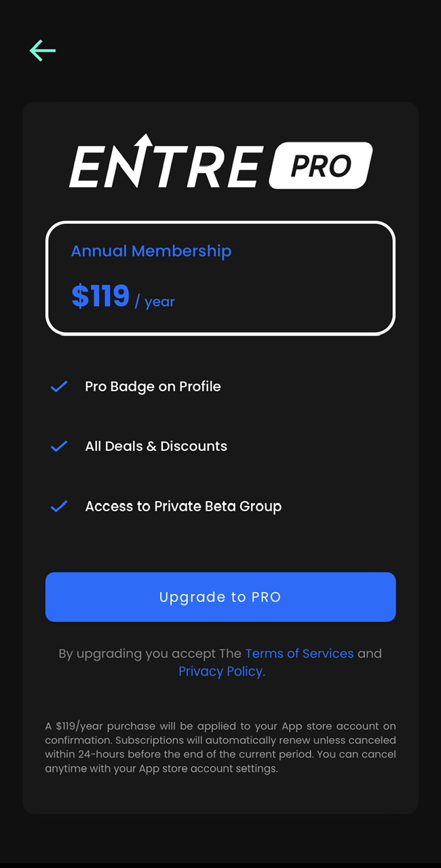
Task: Open the Privacy Policy link
Action: [222, 671]
